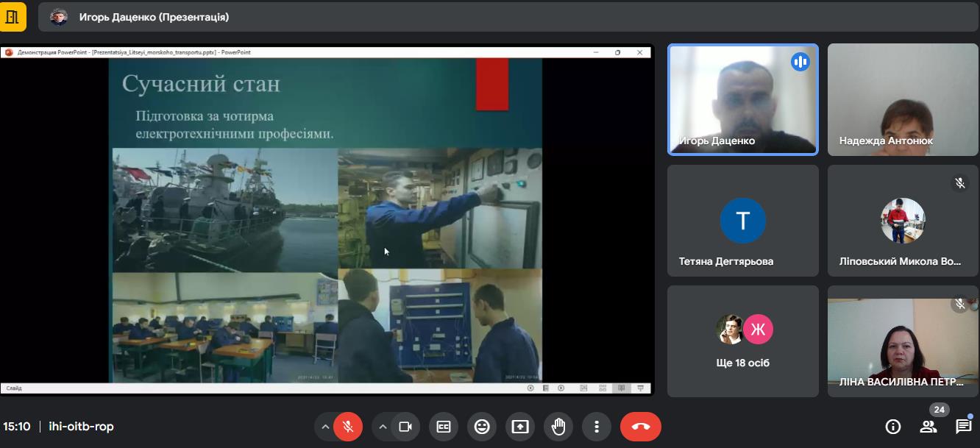The image size is (980, 448).
Task: Click the present screen icon
Action: pos(520,427)
